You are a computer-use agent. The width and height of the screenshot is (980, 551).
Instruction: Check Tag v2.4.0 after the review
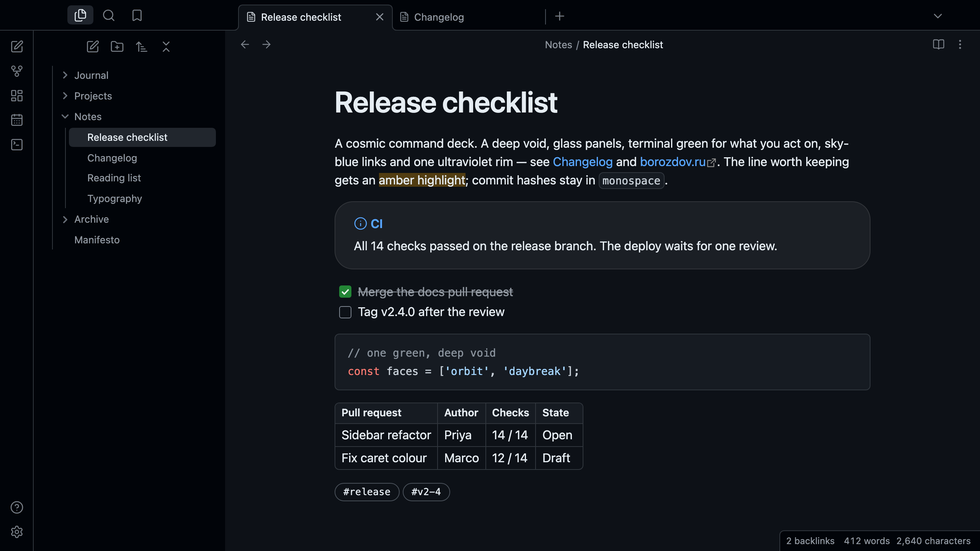pyautogui.click(x=345, y=312)
